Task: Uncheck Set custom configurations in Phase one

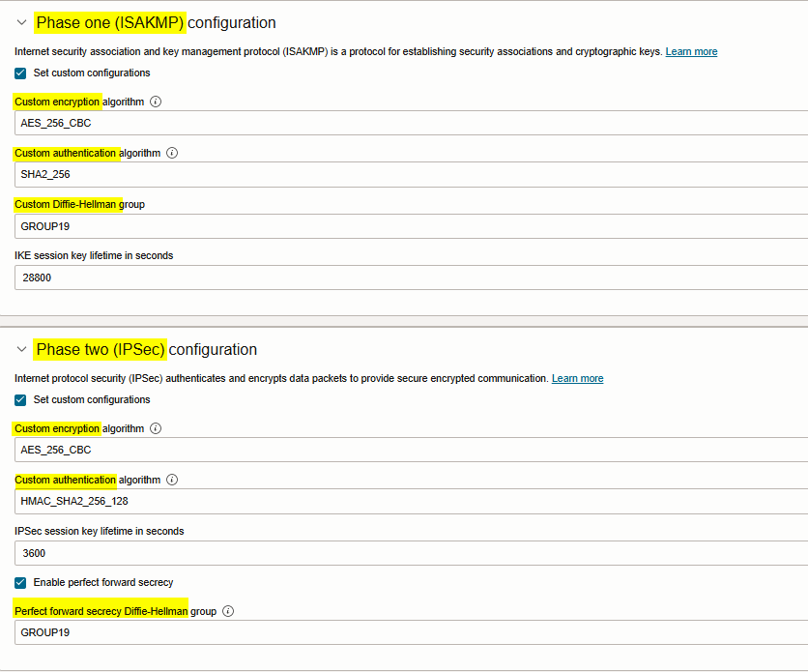Action: [x=20, y=73]
